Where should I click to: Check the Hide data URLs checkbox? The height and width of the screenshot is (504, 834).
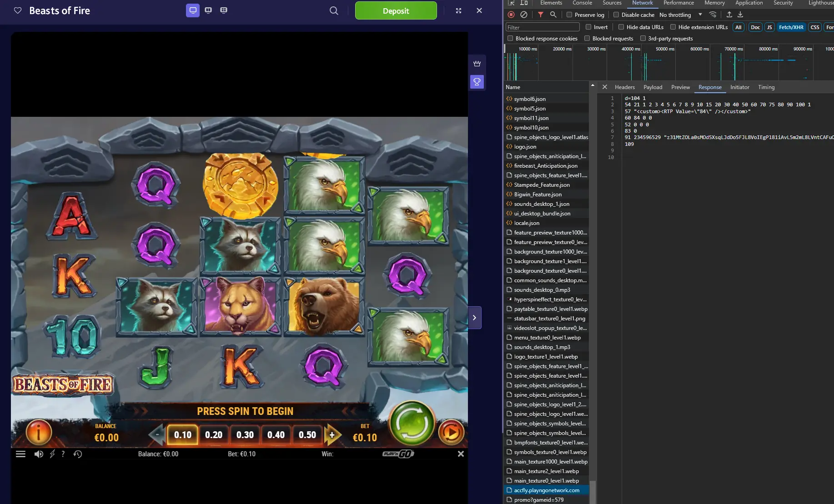621,27
